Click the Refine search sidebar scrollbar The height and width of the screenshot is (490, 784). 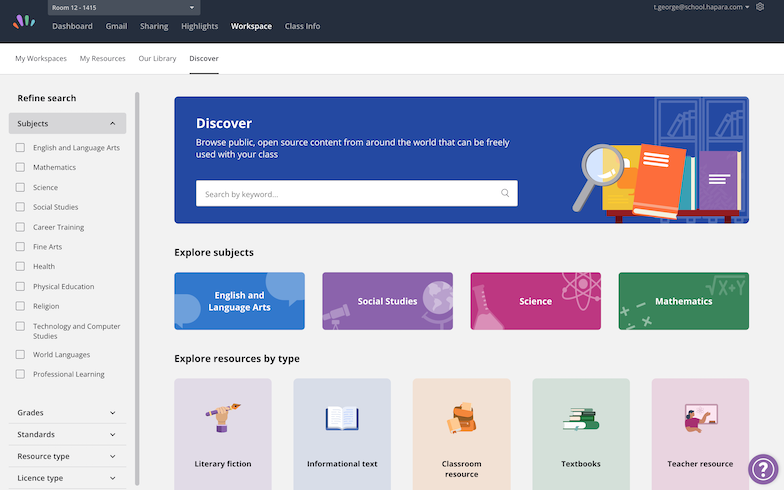click(137, 288)
